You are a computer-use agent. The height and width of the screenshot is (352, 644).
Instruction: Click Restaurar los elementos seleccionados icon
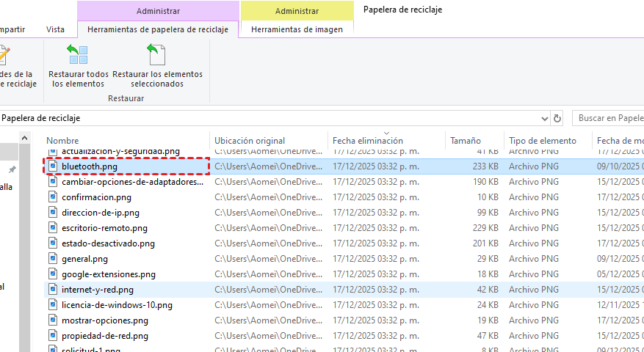tap(156, 55)
